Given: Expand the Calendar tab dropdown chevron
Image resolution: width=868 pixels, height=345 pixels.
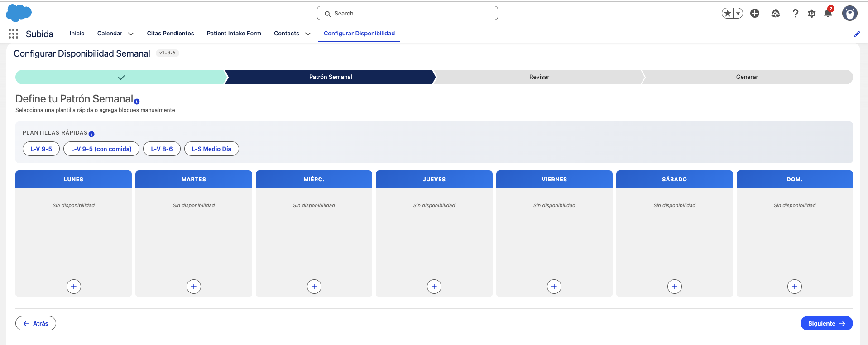Looking at the screenshot, I should (131, 34).
